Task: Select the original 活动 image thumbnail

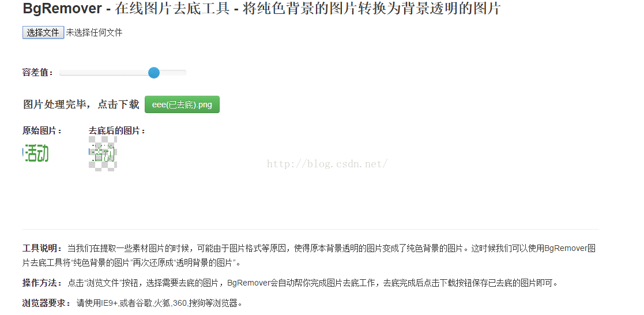Action: point(36,153)
